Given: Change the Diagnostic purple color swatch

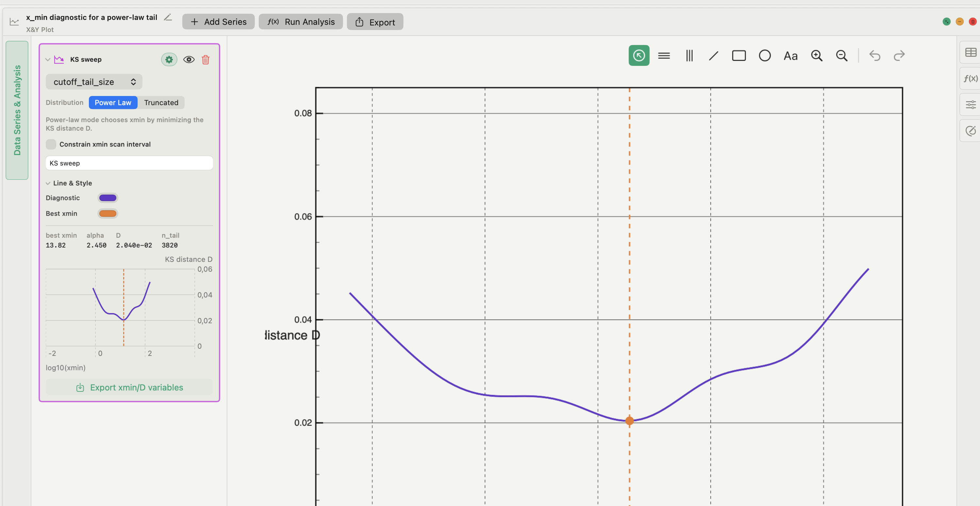Looking at the screenshot, I should coord(108,198).
